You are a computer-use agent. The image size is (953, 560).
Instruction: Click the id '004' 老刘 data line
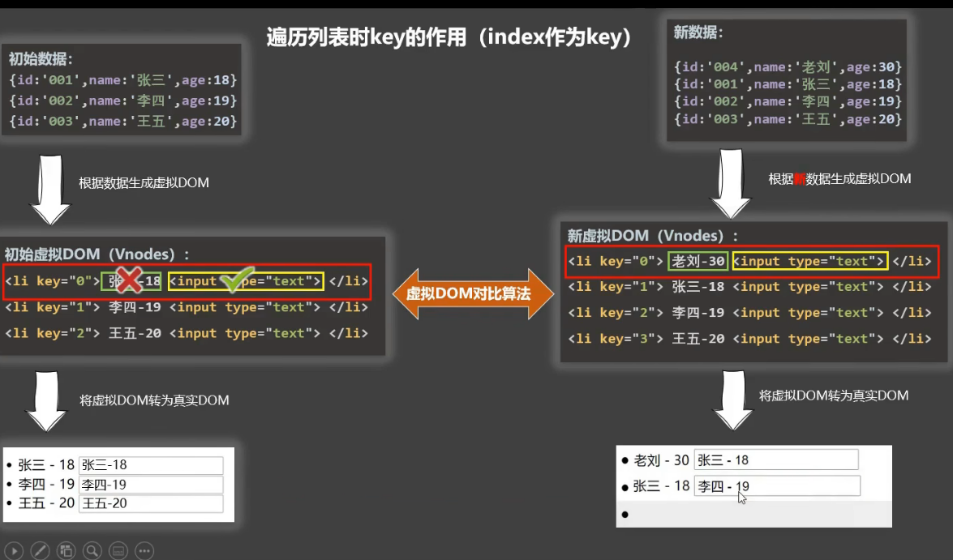point(788,66)
